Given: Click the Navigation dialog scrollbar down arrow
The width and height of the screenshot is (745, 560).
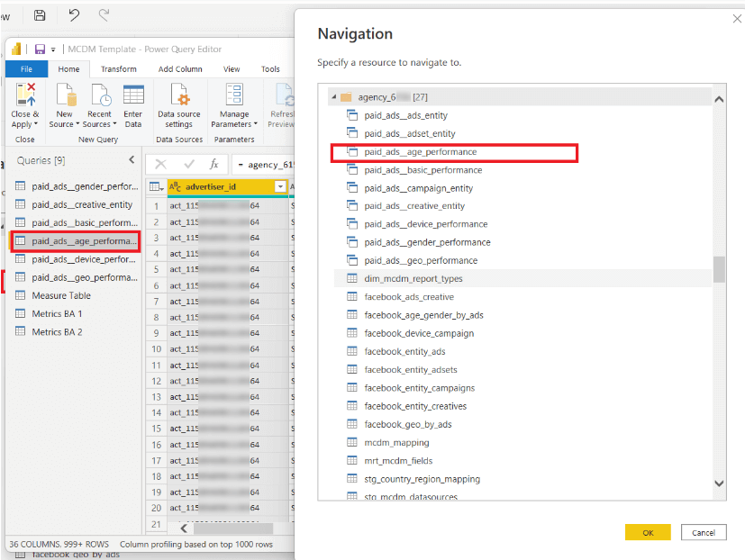Looking at the screenshot, I should (x=719, y=483).
